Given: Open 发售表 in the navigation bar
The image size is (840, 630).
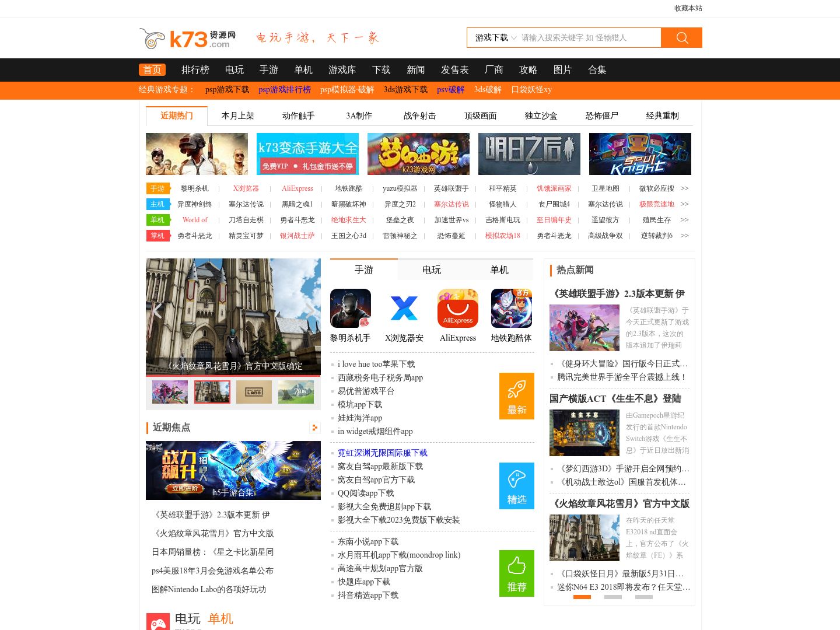Looking at the screenshot, I should click(455, 70).
